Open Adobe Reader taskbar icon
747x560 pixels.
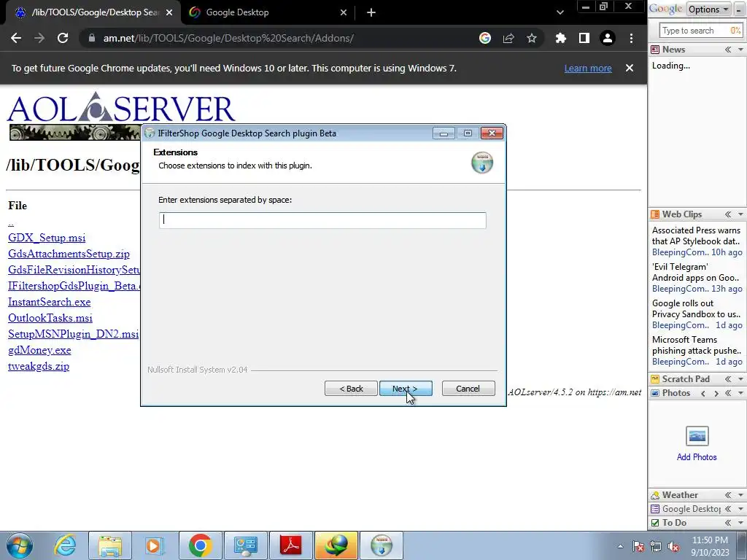coord(291,545)
